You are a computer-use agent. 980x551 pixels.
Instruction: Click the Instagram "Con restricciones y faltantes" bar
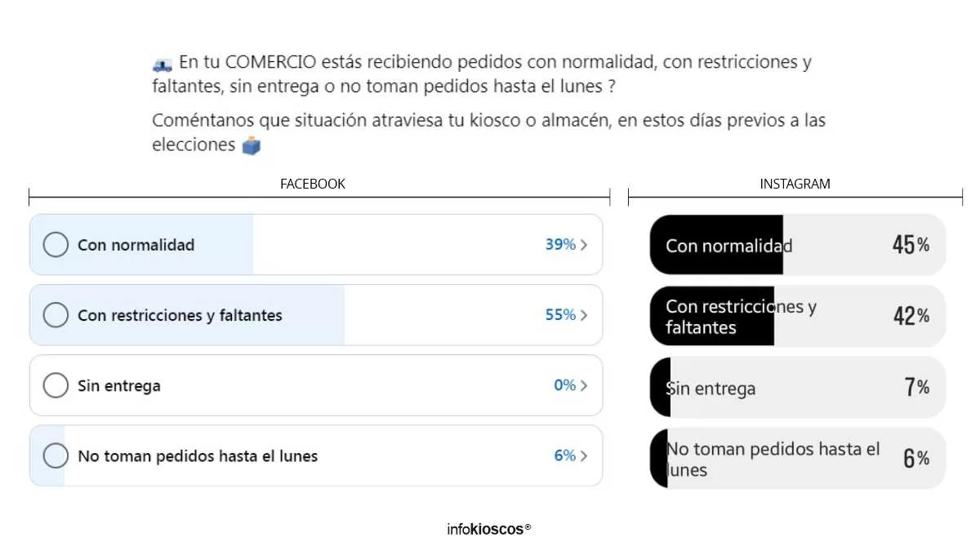coord(796,316)
